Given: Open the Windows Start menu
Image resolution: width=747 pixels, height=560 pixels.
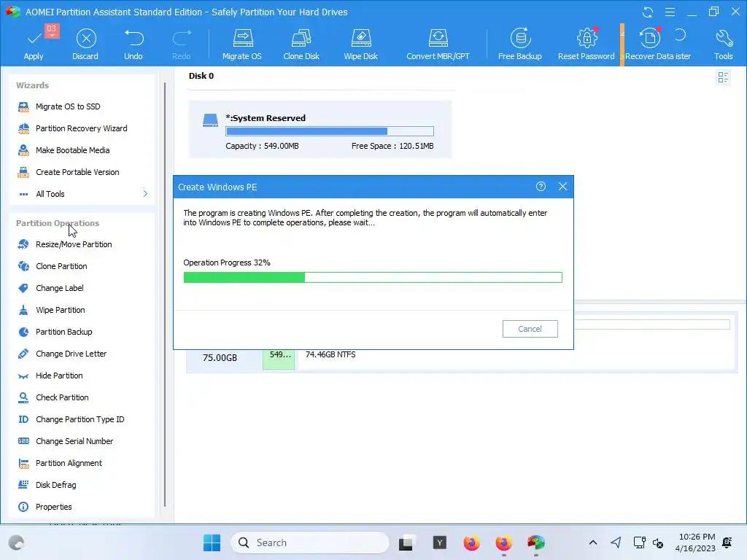Looking at the screenshot, I should pyautogui.click(x=212, y=542).
